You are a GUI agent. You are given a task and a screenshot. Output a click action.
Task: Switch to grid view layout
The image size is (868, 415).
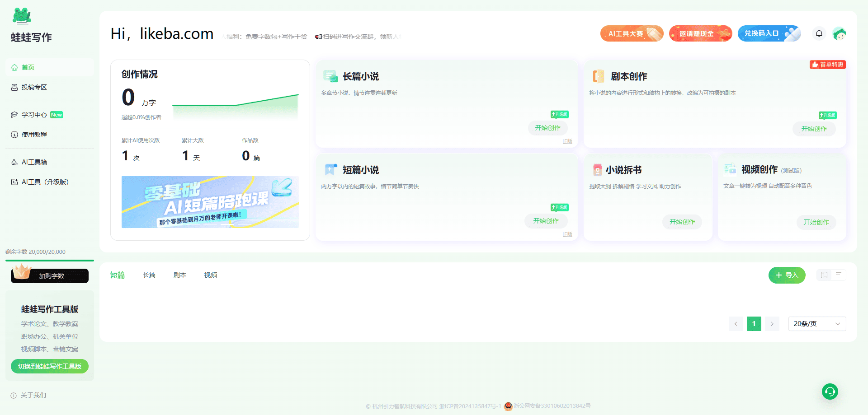tap(824, 275)
